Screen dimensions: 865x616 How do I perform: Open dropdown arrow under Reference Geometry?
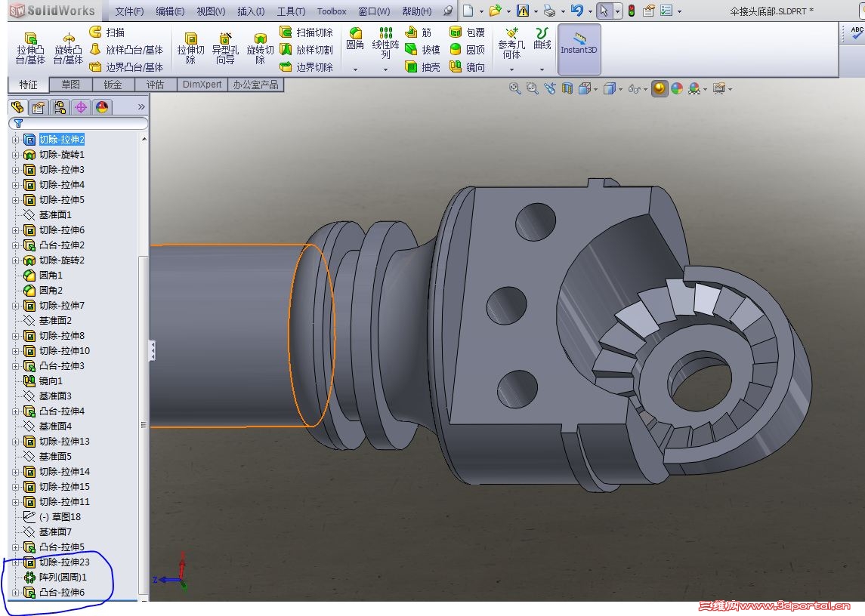pos(511,69)
